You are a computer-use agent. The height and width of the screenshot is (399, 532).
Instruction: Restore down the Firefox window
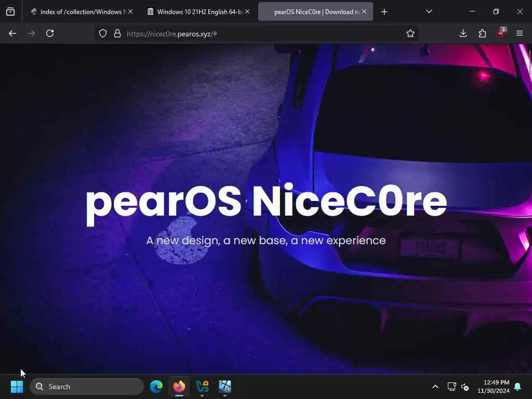pyautogui.click(x=496, y=11)
